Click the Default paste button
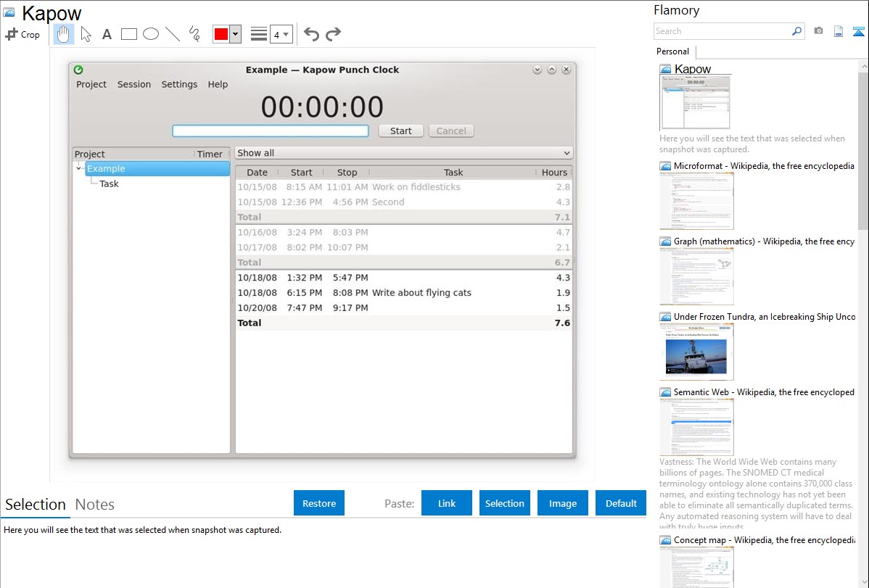This screenshot has width=869, height=588. [621, 503]
